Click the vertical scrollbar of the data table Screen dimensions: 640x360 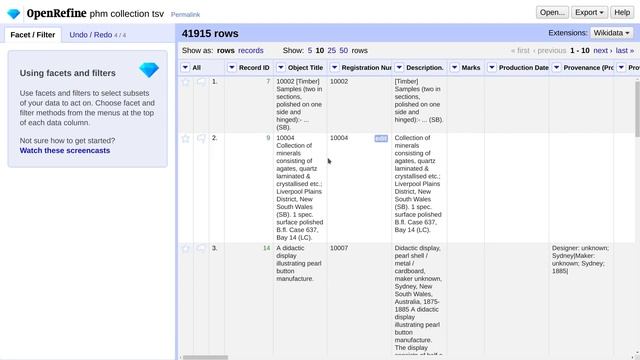tap(637, 108)
